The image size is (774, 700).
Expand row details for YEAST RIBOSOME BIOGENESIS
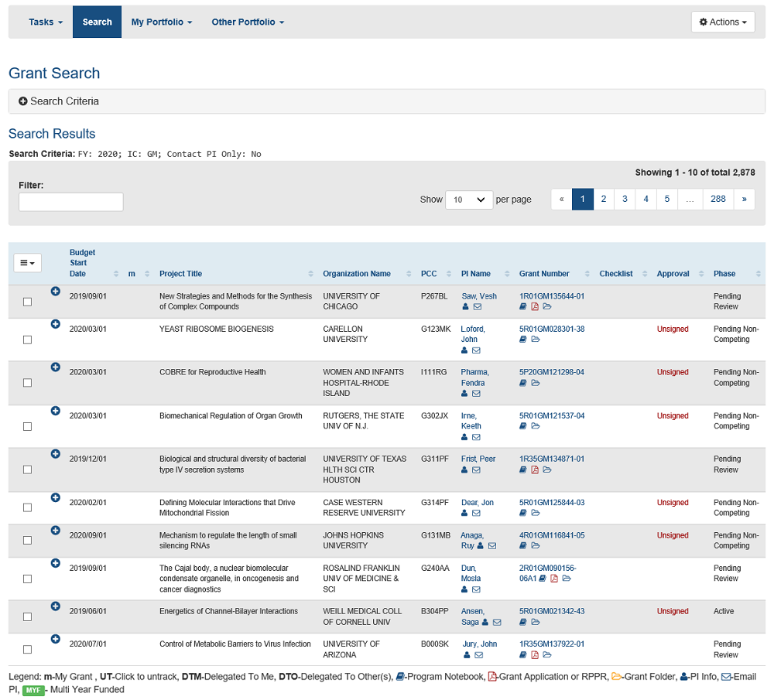[55, 324]
